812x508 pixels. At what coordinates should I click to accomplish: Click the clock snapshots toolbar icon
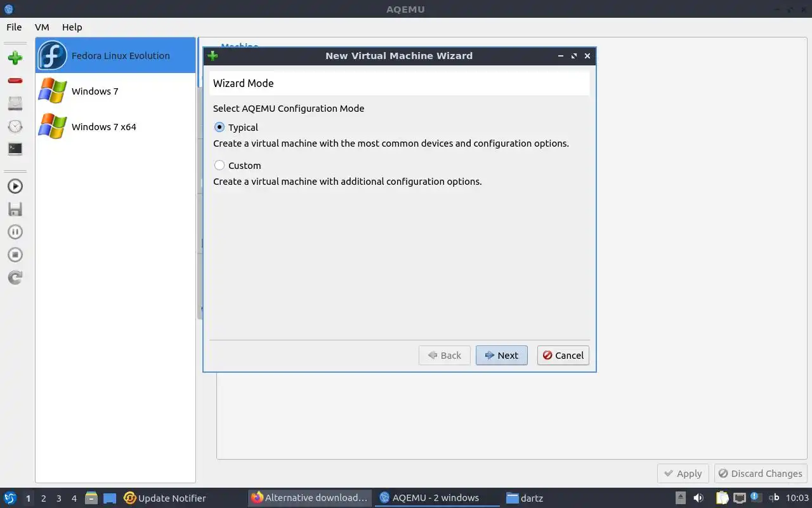15,126
